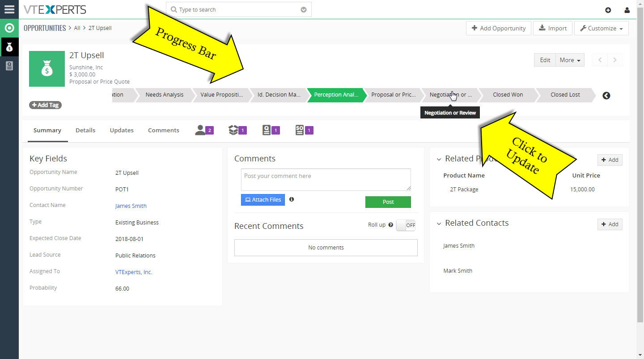The height and width of the screenshot is (359, 644).
Task: Select the Opportunities money bag sidebar icon
Action: pyautogui.click(x=9, y=47)
